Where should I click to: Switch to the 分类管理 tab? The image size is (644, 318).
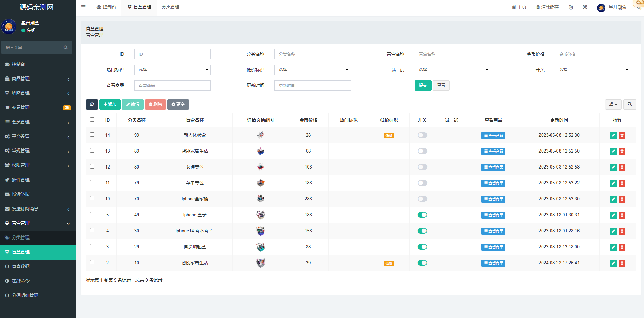(x=170, y=7)
